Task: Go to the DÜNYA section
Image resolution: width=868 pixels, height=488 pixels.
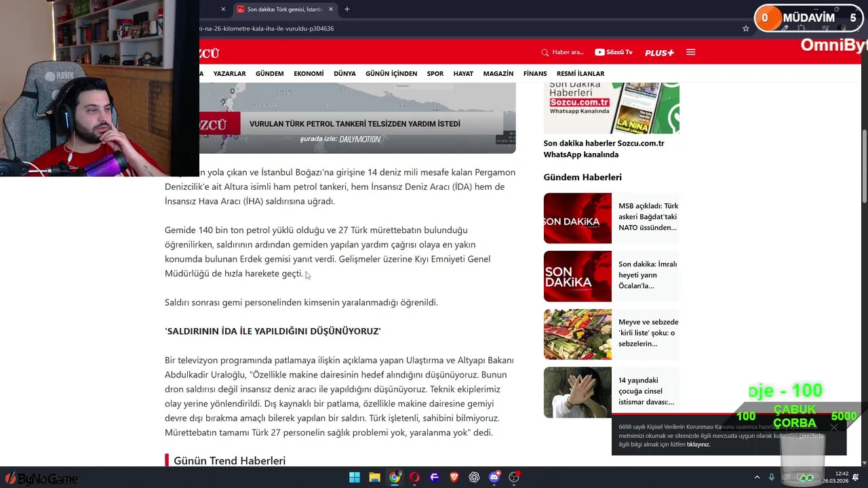Action: coord(344,73)
